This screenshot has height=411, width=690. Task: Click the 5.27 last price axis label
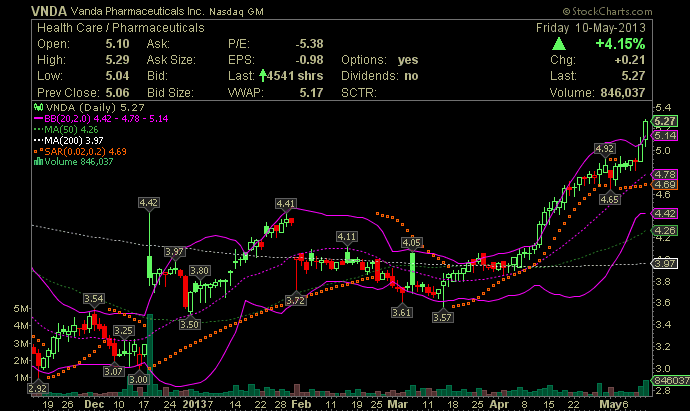(x=666, y=120)
